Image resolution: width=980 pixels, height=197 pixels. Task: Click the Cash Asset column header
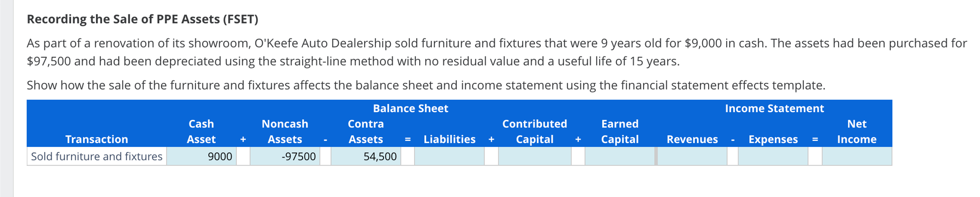(201, 132)
